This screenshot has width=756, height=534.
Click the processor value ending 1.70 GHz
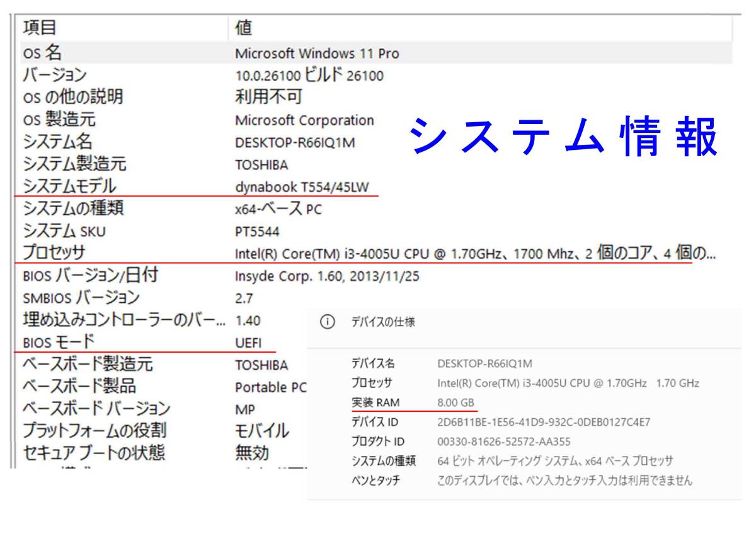pos(568,383)
